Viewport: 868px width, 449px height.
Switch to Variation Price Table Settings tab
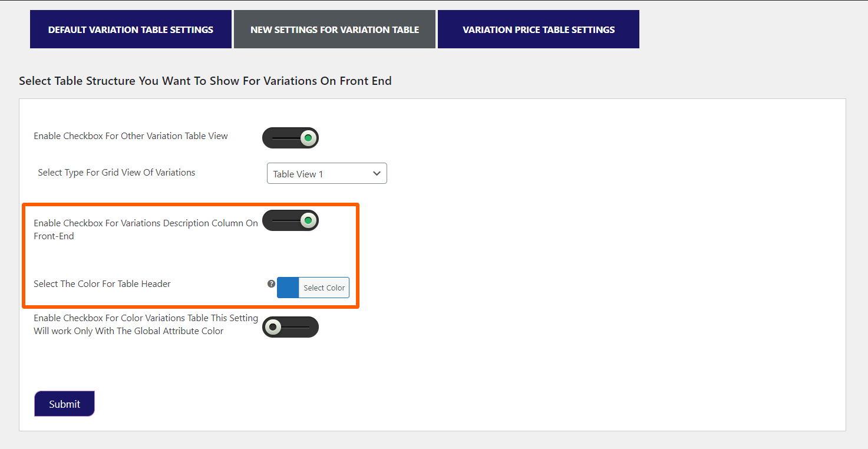coord(539,29)
